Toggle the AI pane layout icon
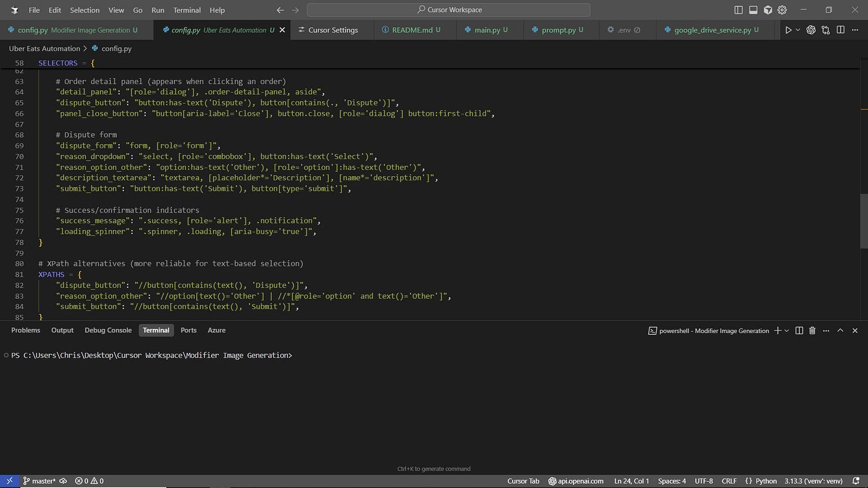The height and width of the screenshot is (488, 868). (768, 10)
